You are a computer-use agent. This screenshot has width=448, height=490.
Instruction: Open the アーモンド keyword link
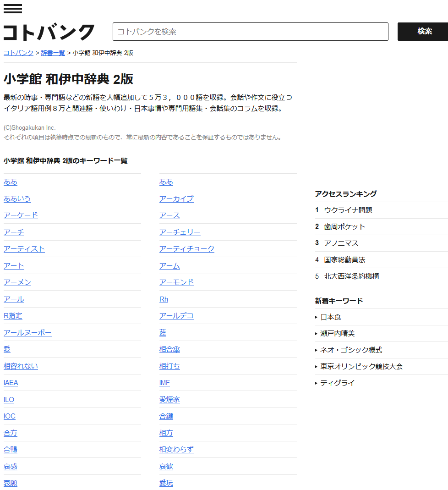click(176, 282)
